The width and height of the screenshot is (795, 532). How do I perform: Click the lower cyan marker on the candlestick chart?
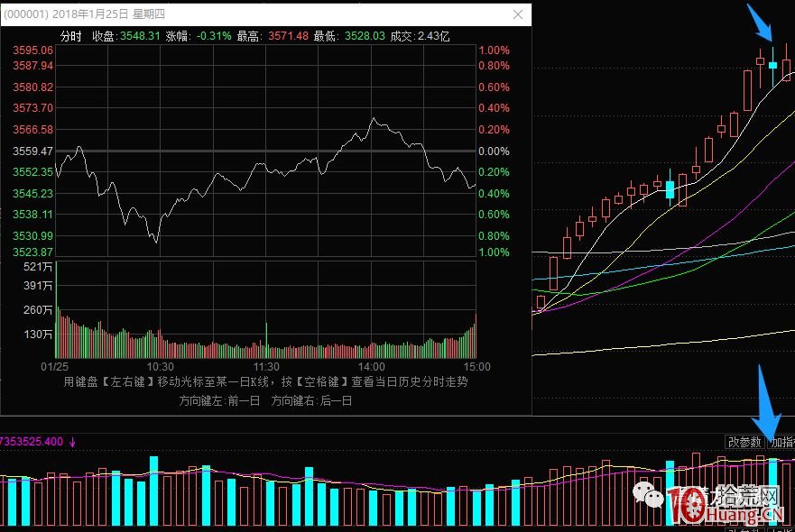[x=671, y=189]
